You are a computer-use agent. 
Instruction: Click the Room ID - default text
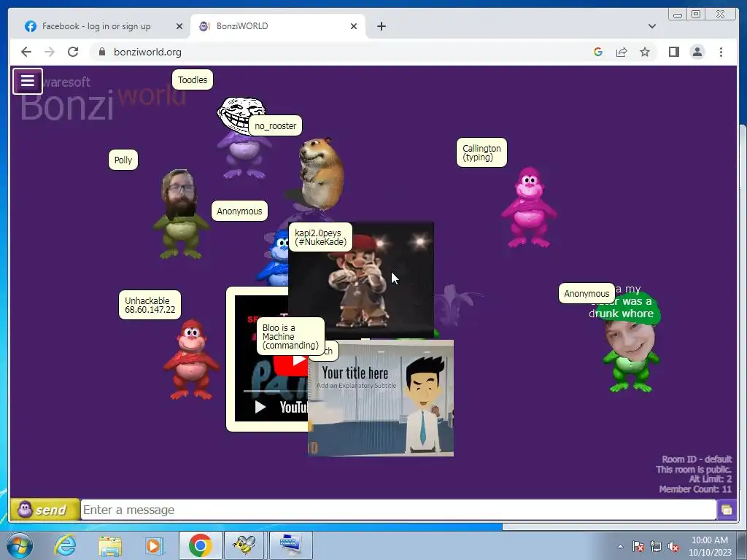point(697,459)
